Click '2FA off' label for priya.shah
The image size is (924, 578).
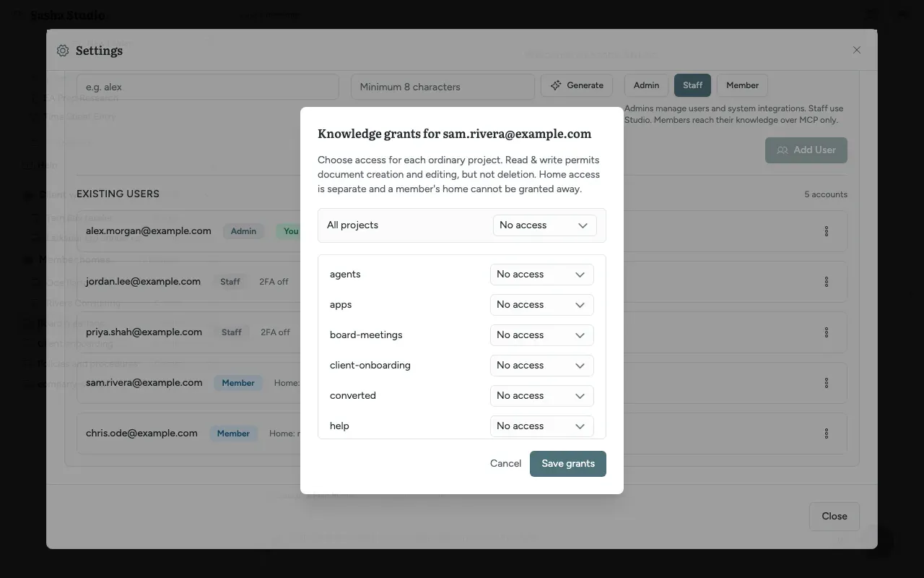click(x=275, y=332)
